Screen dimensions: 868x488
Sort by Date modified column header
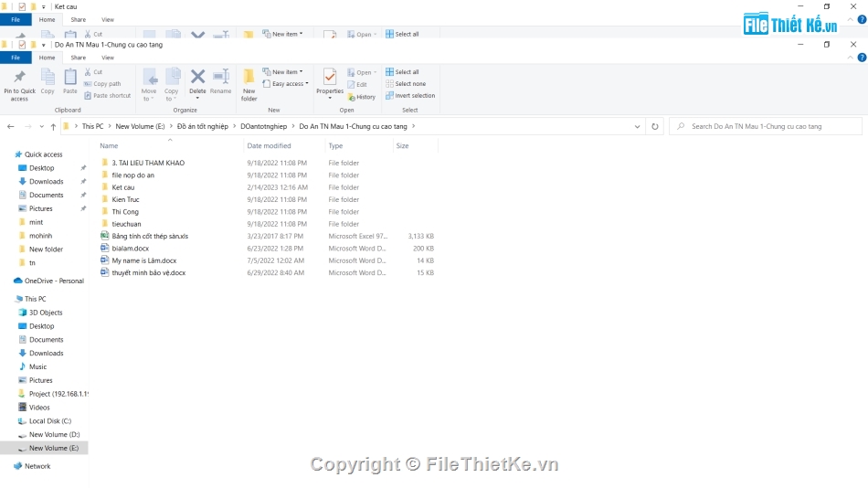click(269, 145)
